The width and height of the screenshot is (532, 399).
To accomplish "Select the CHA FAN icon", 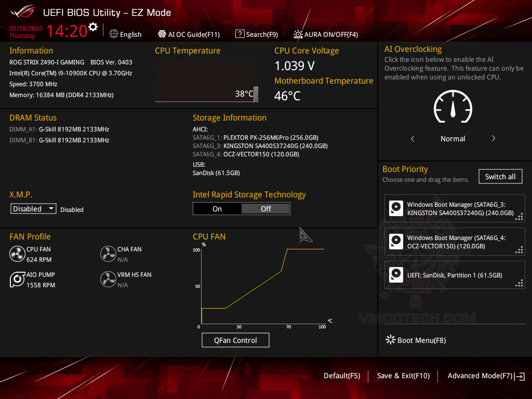I will coord(108,254).
